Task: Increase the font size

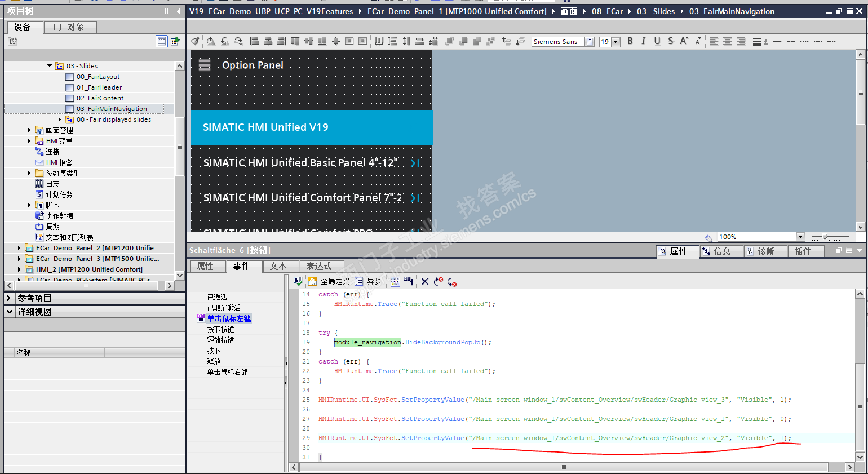Action: pyautogui.click(x=684, y=41)
